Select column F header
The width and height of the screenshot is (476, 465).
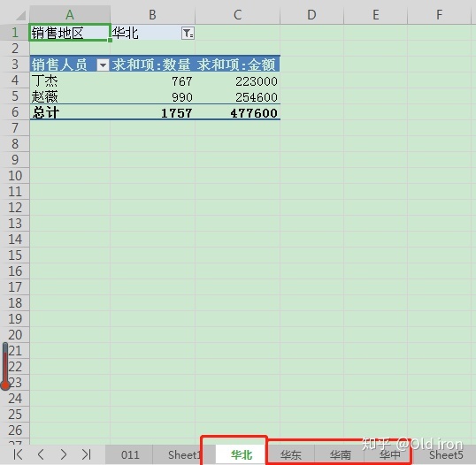tap(439, 14)
